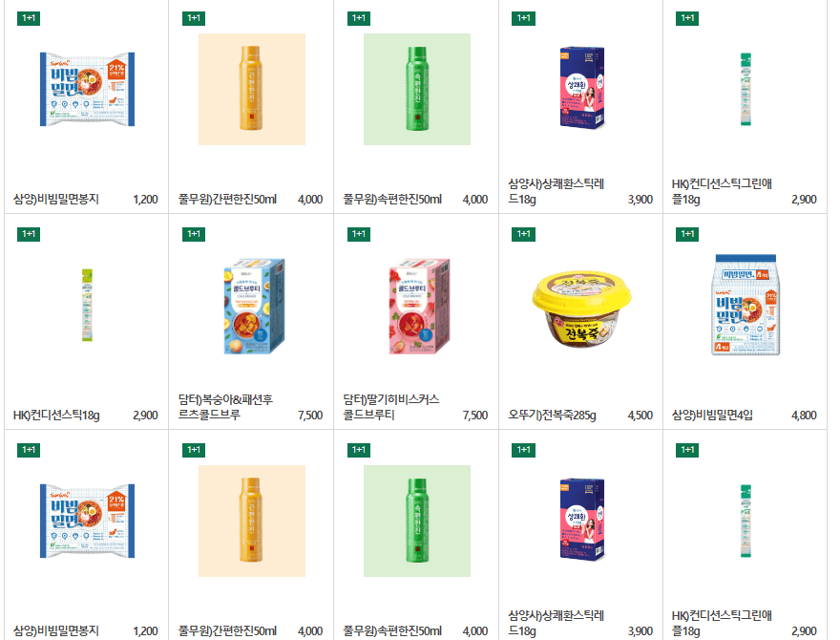Click the 담터)복숭아&패션후르츠콜드브루 product name

[x=225, y=407]
